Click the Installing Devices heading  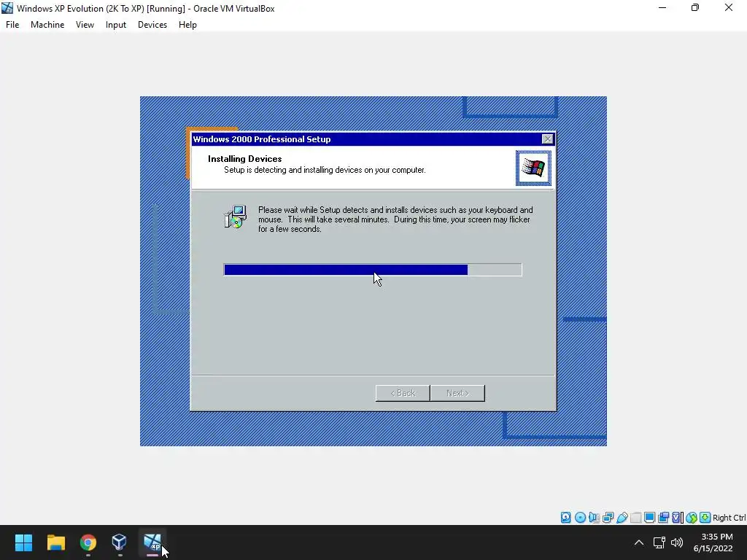click(x=245, y=159)
